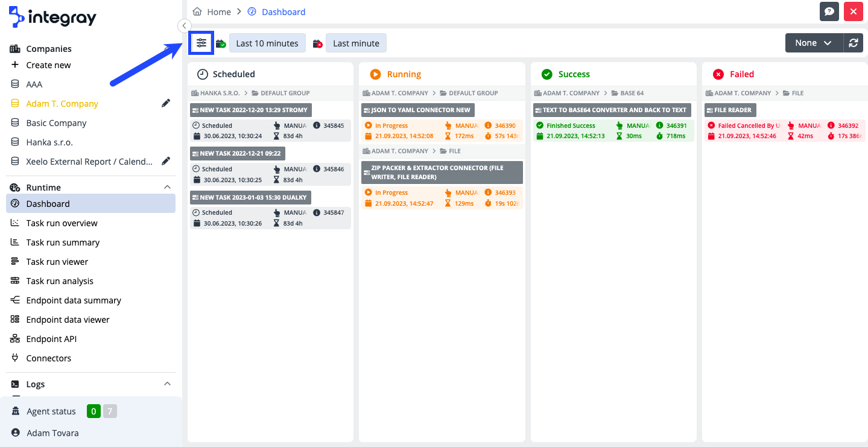Collapse the left sidebar with the chevron
This screenshot has height=447, width=868.
click(x=184, y=26)
